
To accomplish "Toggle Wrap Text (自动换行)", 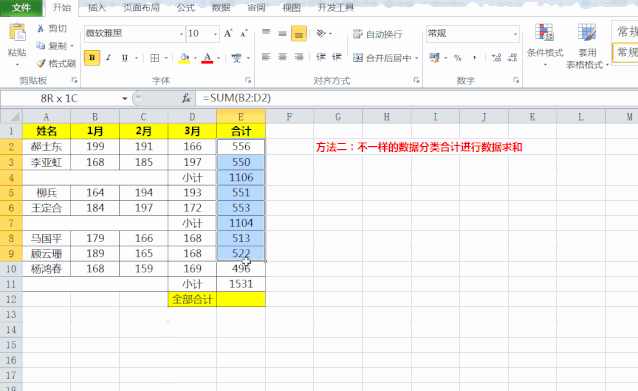I will pos(378,34).
